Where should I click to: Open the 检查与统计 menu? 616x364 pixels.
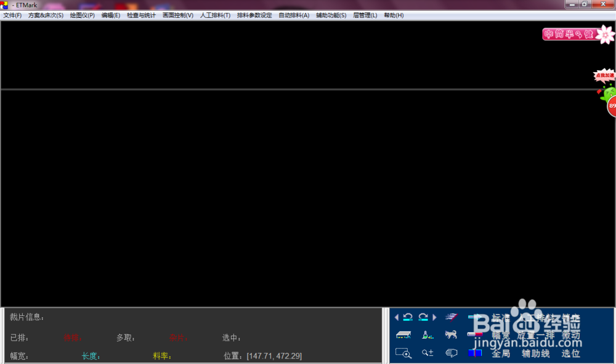click(141, 15)
